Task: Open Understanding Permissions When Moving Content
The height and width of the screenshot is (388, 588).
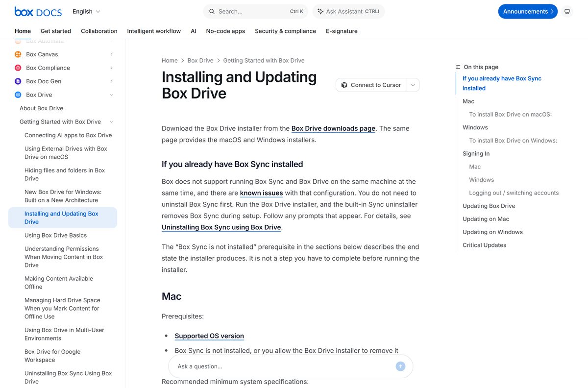Action: click(64, 257)
